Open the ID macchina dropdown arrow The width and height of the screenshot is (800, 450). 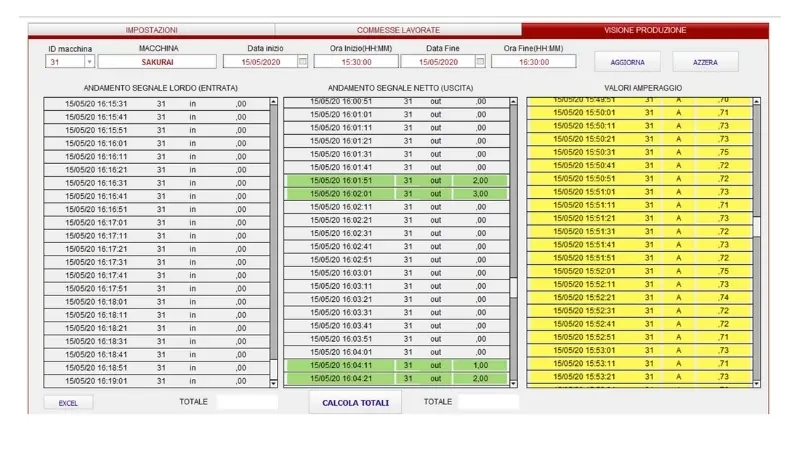tap(89, 62)
